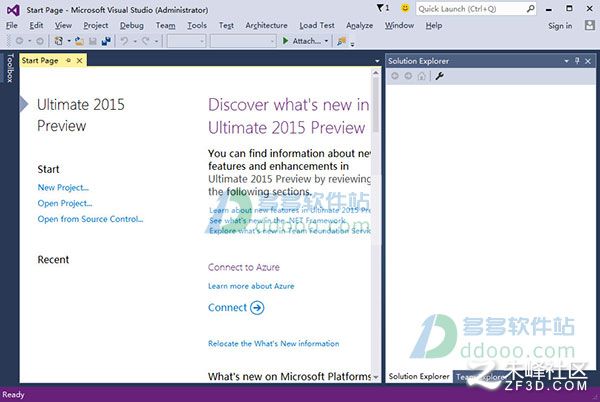The width and height of the screenshot is (600, 402).
Task: Open the Help menu
Action: click(434, 25)
